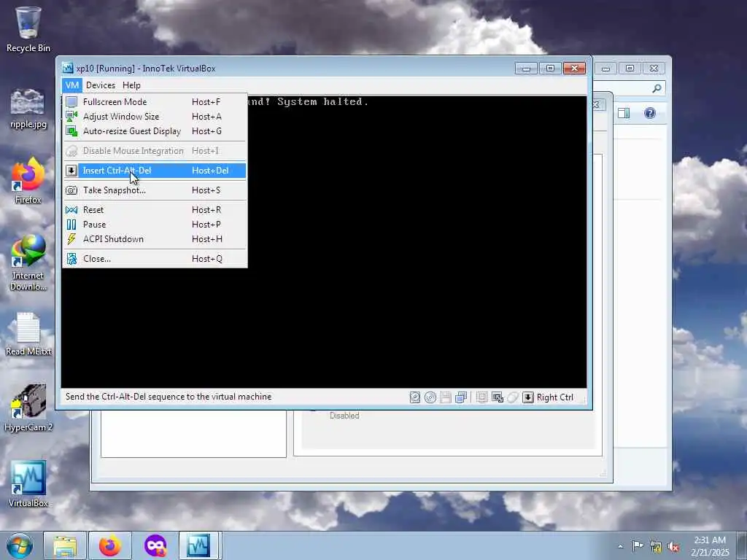The image size is (747, 560).
Task: Open the VM menu in menu bar
Action: coord(72,85)
